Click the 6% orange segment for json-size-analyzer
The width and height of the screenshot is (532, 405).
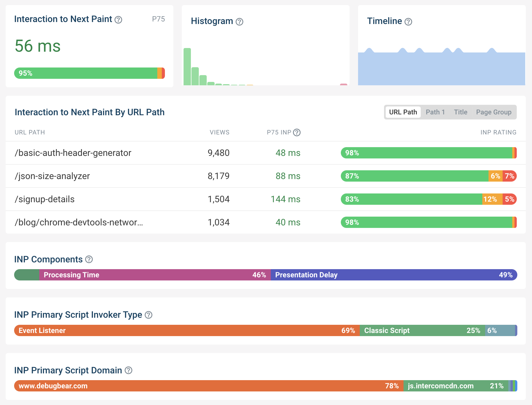click(496, 176)
